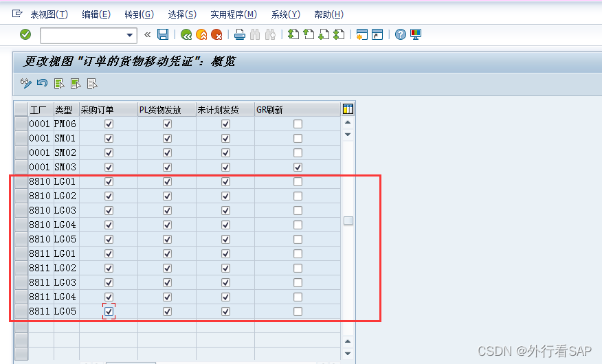Click the 8810 LG04 type cell
This screenshot has height=364, width=602.
coord(66,225)
